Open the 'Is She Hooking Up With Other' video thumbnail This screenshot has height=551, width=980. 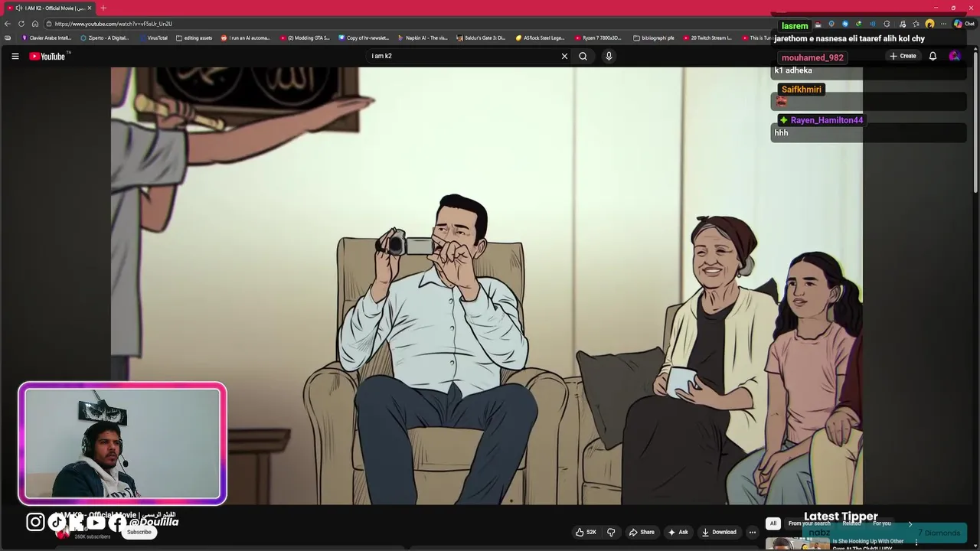pyautogui.click(x=798, y=544)
